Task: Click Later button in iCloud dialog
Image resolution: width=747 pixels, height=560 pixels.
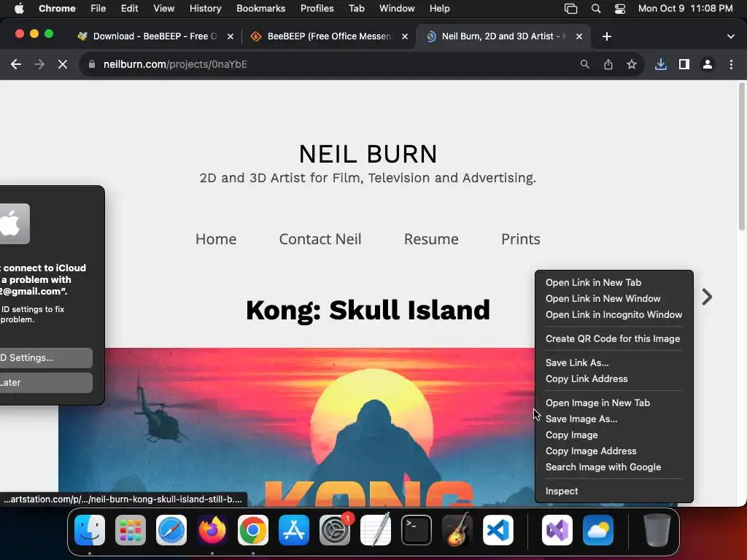Action: (46, 383)
